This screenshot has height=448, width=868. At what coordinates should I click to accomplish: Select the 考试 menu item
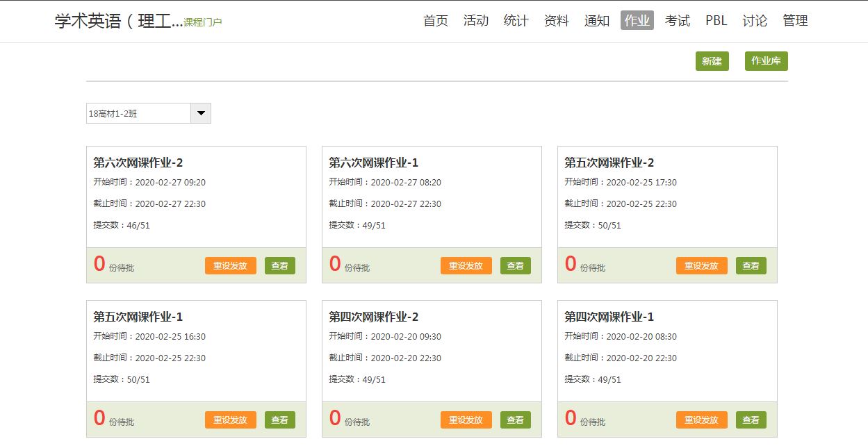pyautogui.click(x=678, y=21)
